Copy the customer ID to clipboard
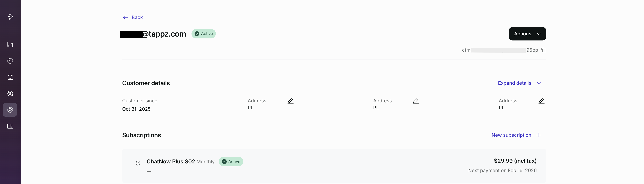The image size is (644, 184). 544,50
